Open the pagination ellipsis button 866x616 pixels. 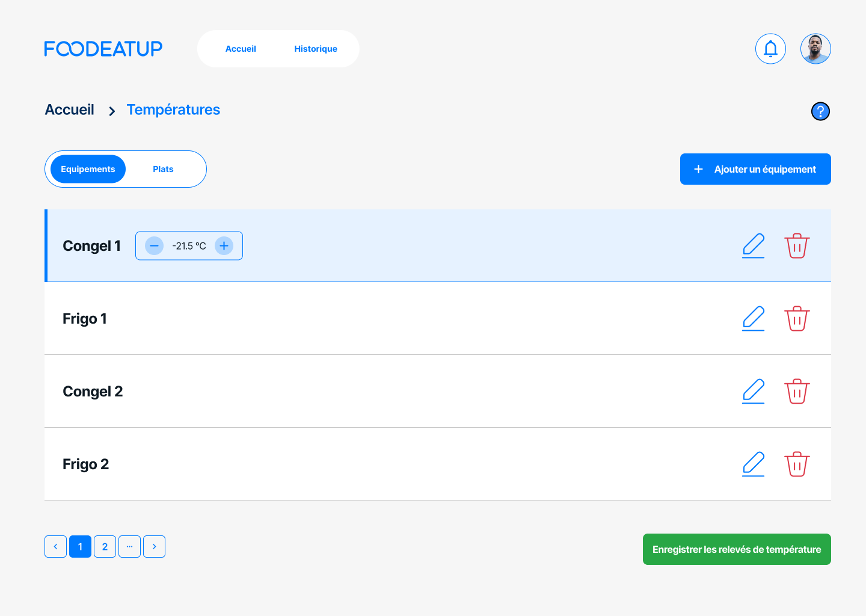click(129, 547)
